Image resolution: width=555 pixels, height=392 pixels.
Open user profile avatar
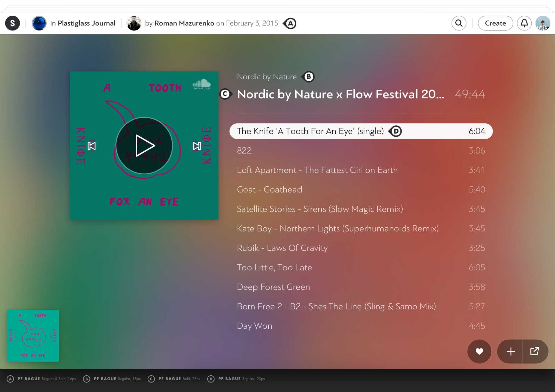tap(543, 23)
